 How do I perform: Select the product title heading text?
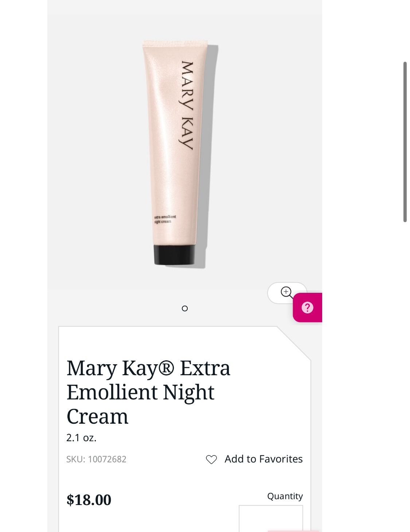tap(148, 392)
